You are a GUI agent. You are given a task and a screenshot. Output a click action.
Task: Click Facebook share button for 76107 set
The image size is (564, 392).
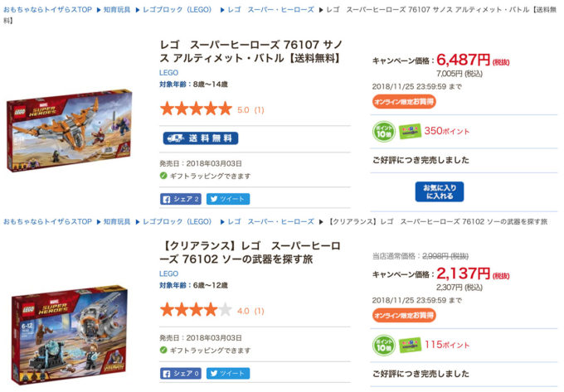click(x=181, y=199)
